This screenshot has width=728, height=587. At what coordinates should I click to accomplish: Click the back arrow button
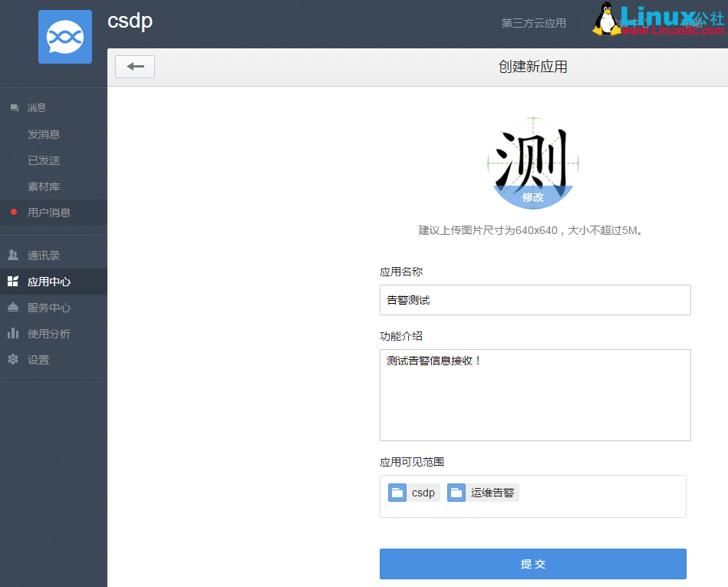click(135, 67)
